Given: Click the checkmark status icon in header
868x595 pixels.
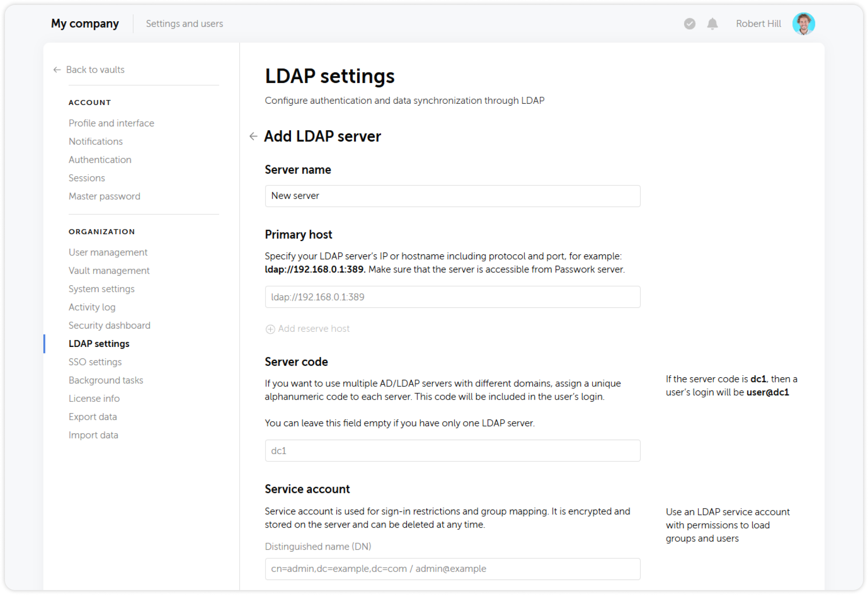Looking at the screenshot, I should [689, 24].
